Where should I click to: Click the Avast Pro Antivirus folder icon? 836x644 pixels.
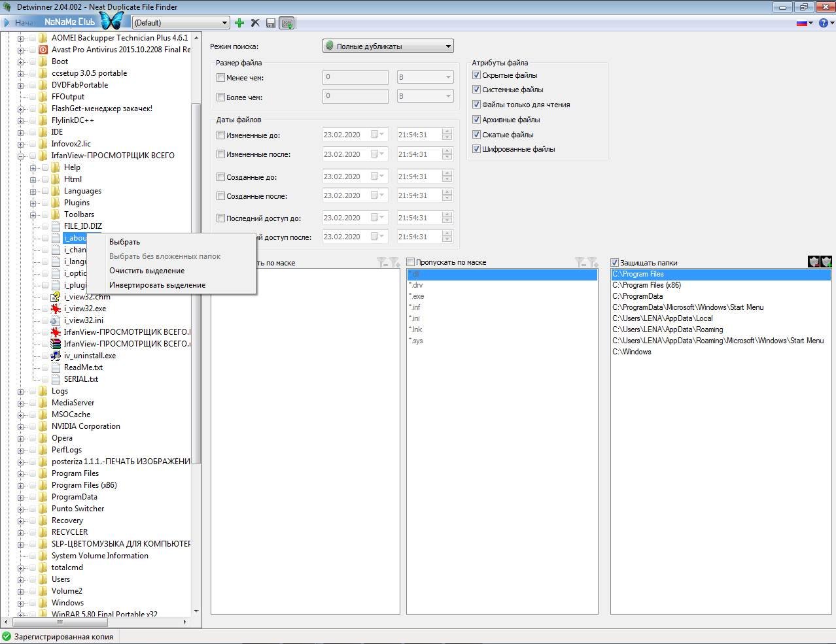(x=43, y=50)
